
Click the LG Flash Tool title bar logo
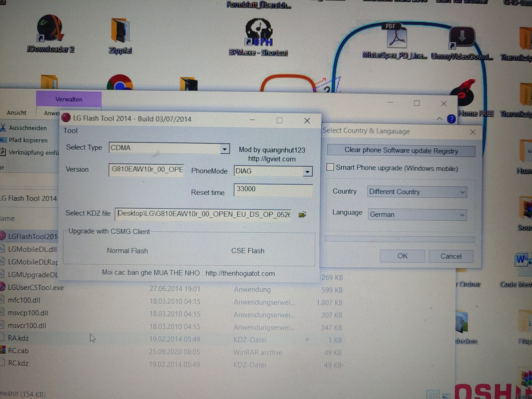coord(66,118)
